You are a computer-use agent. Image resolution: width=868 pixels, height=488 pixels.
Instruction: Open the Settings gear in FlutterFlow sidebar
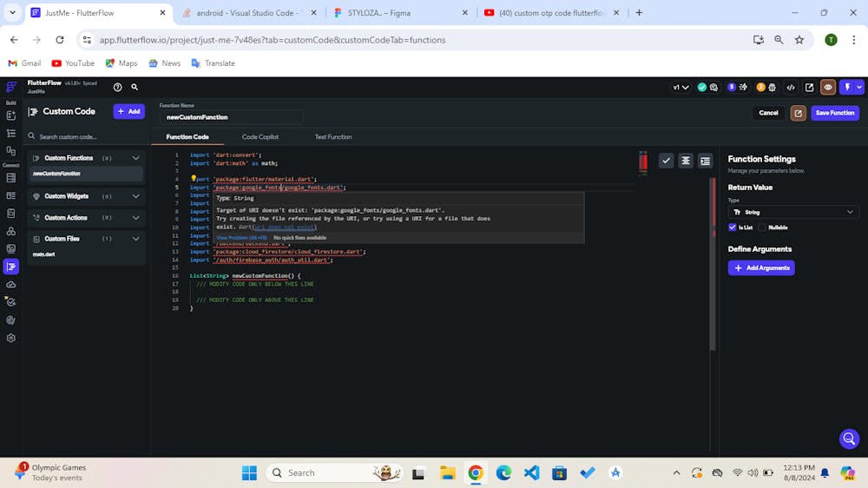click(11, 338)
